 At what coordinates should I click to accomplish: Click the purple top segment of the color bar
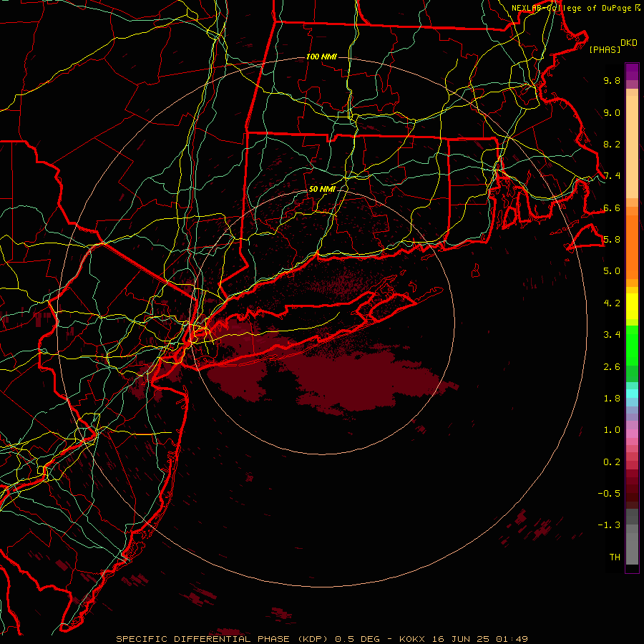click(x=632, y=72)
